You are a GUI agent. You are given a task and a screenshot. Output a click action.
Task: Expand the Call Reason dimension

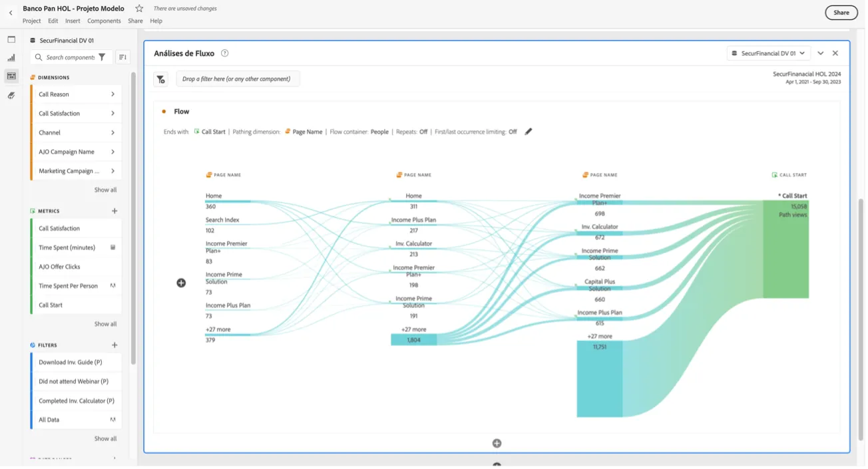pos(112,94)
